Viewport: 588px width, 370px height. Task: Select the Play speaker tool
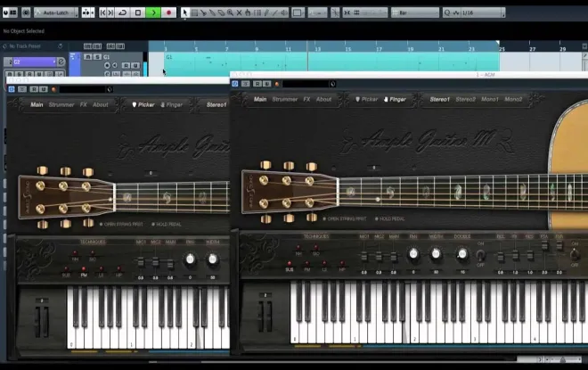click(284, 12)
